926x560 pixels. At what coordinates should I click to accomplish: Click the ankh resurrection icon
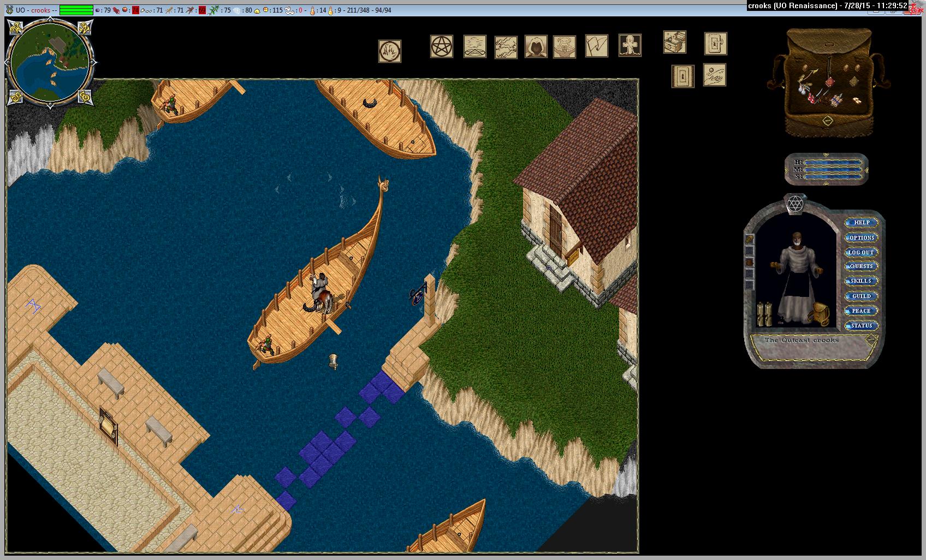[x=630, y=45]
